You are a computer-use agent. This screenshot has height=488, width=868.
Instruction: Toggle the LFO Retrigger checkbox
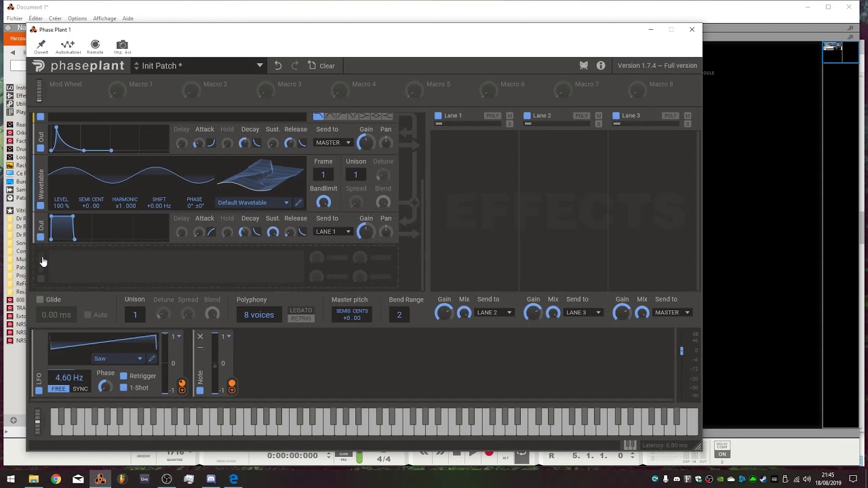123,376
